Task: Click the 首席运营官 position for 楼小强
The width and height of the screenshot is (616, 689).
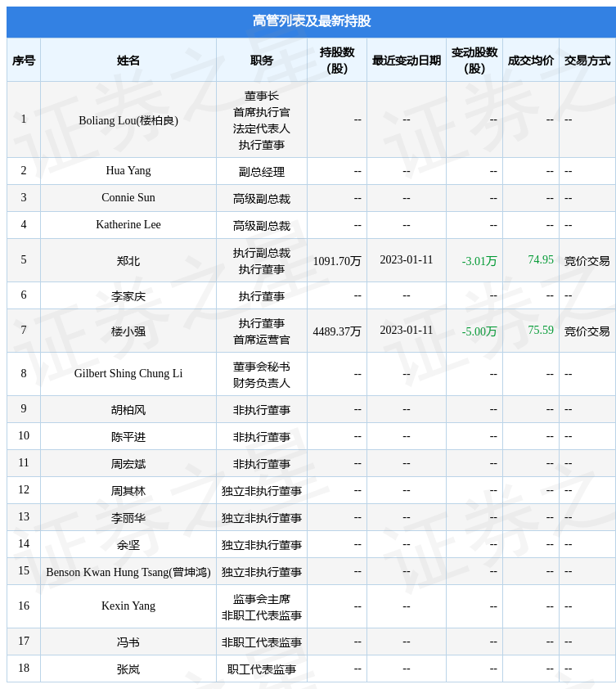Action: coord(262,340)
